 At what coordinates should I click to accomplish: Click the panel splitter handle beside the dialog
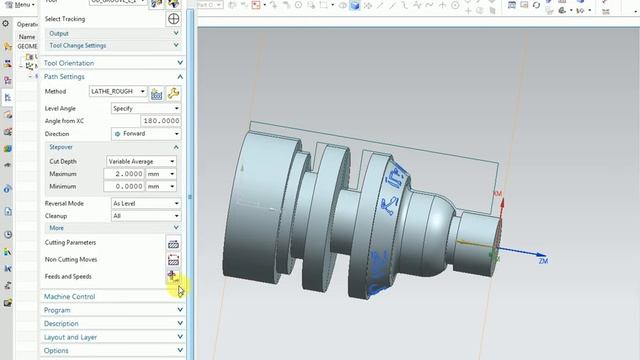(190, 197)
